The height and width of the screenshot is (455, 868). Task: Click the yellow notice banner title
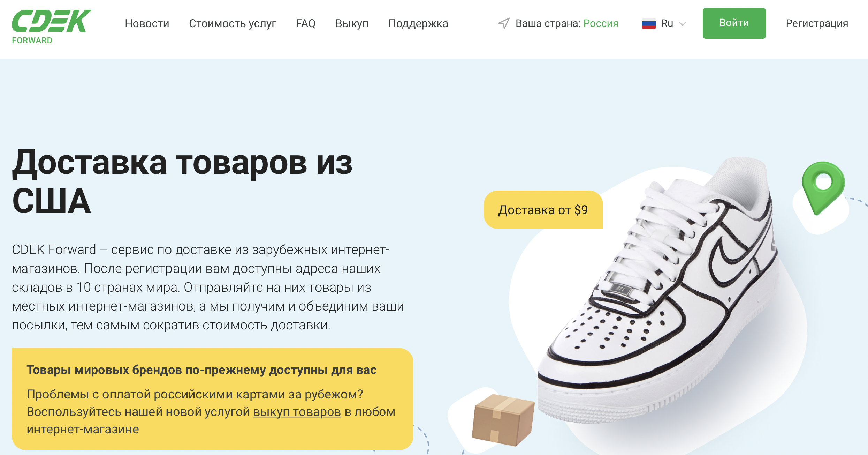click(201, 370)
